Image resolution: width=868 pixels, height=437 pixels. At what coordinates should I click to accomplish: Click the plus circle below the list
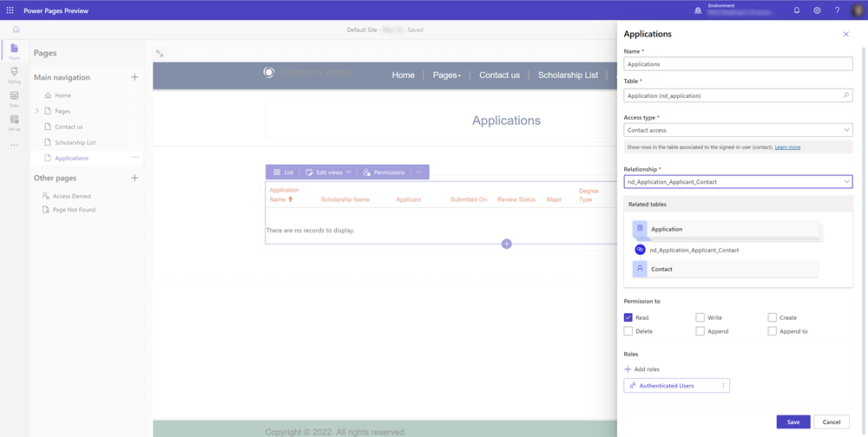(x=507, y=244)
